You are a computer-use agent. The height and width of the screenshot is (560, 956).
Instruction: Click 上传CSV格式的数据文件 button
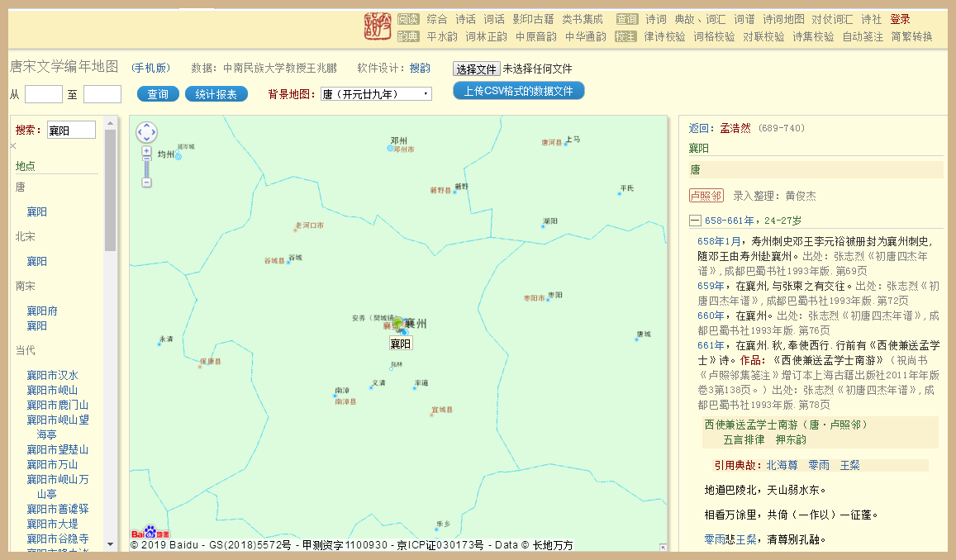click(x=518, y=92)
